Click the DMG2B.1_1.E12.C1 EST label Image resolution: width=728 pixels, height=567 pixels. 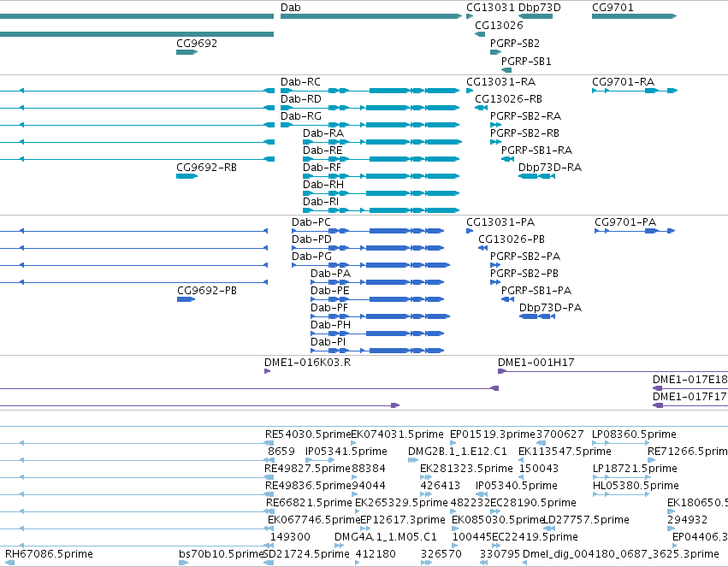click(458, 452)
